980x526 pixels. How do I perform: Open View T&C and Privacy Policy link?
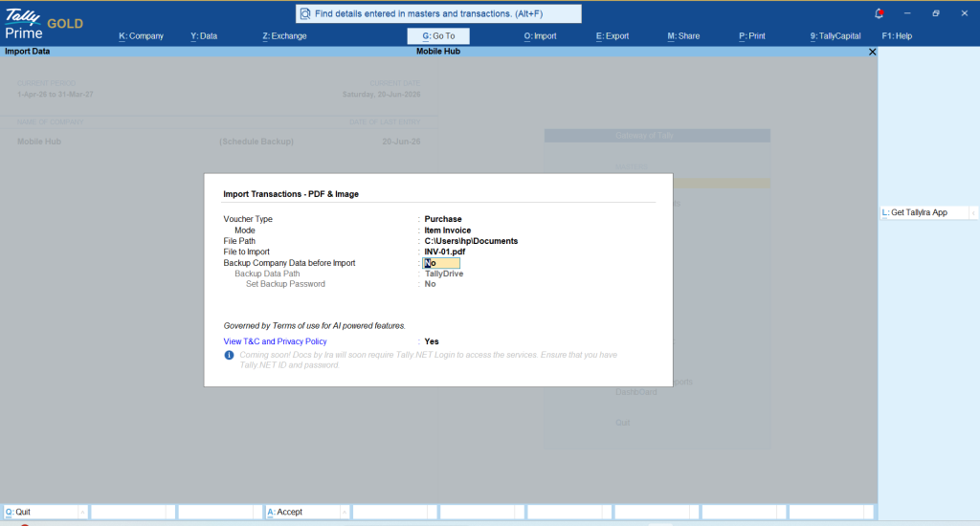(x=275, y=341)
